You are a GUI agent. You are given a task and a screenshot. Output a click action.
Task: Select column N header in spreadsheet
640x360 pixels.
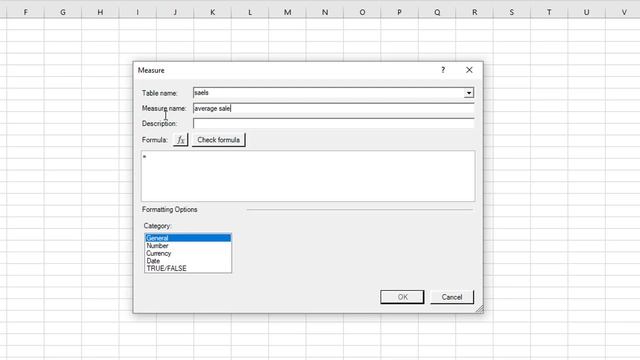point(325,12)
